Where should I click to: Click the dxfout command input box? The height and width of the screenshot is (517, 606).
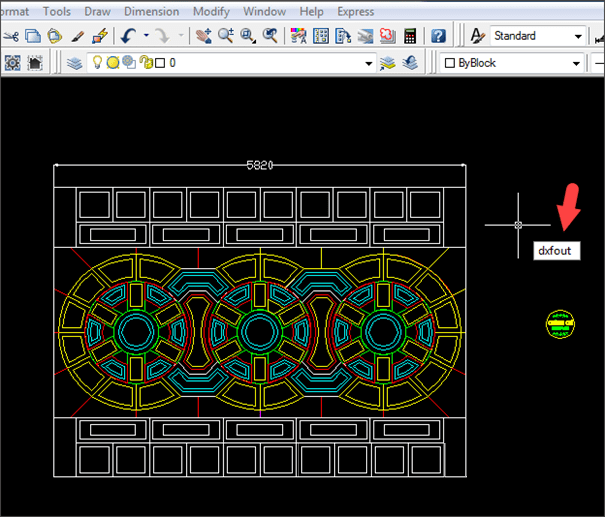tap(557, 251)
